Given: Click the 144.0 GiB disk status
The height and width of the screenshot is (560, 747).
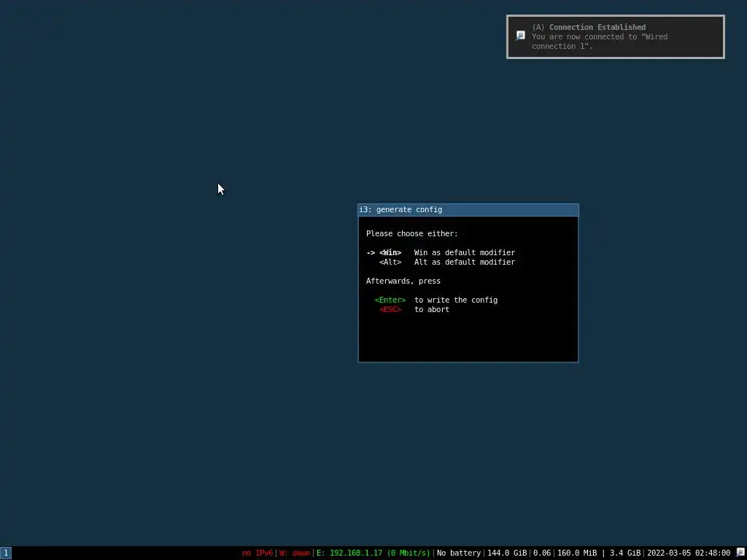Looking at the screenshot, I should coord(507,553).
